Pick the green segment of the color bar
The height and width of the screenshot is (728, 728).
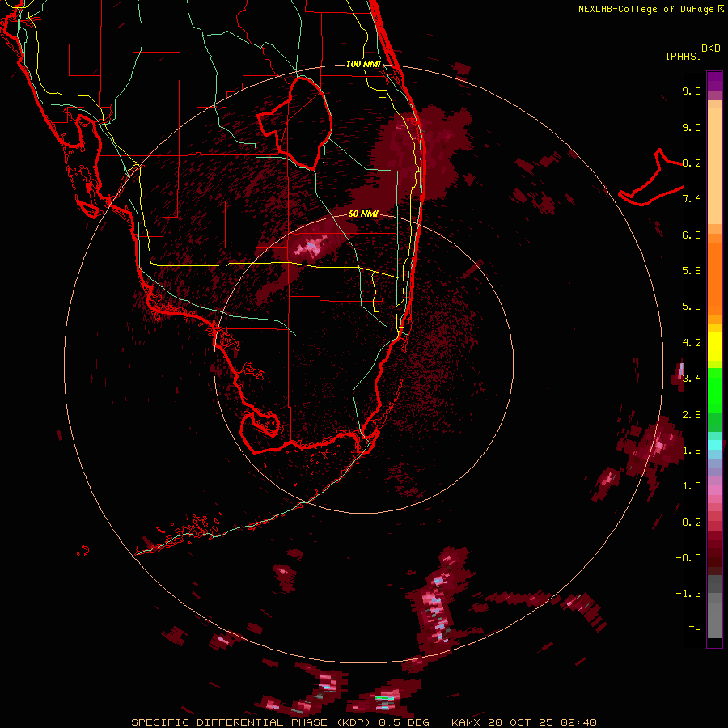click(714, 391)
